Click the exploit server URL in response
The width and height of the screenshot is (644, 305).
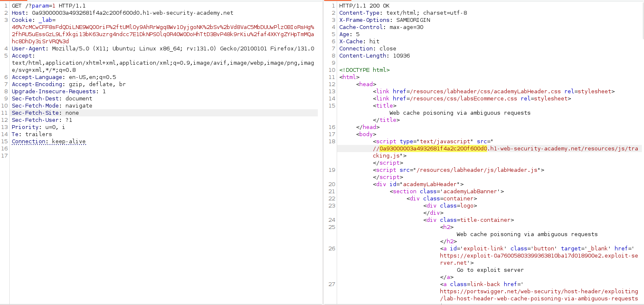[x=539, y=256]
